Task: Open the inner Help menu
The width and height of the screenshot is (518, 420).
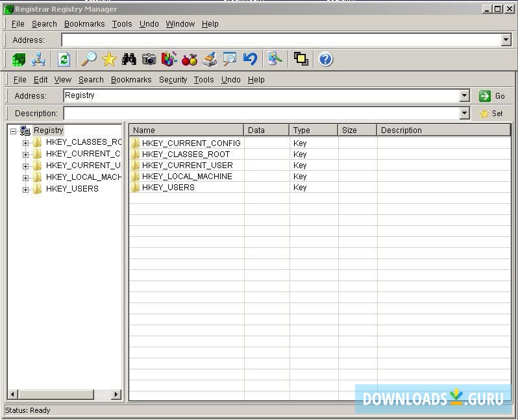Action: click(x=256, y=80)
